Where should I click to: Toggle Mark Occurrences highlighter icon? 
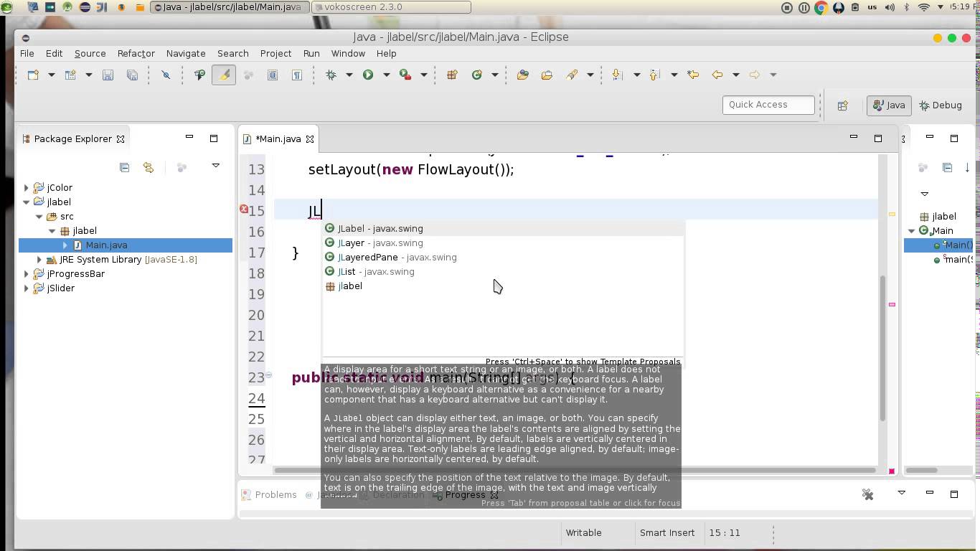(224, 75)
